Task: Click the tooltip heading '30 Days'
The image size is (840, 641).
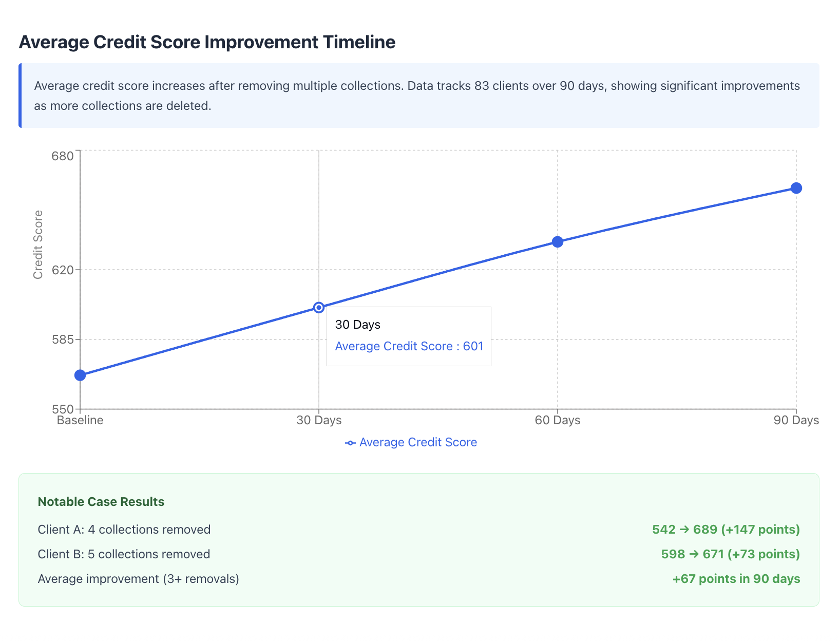Action: 358,325
